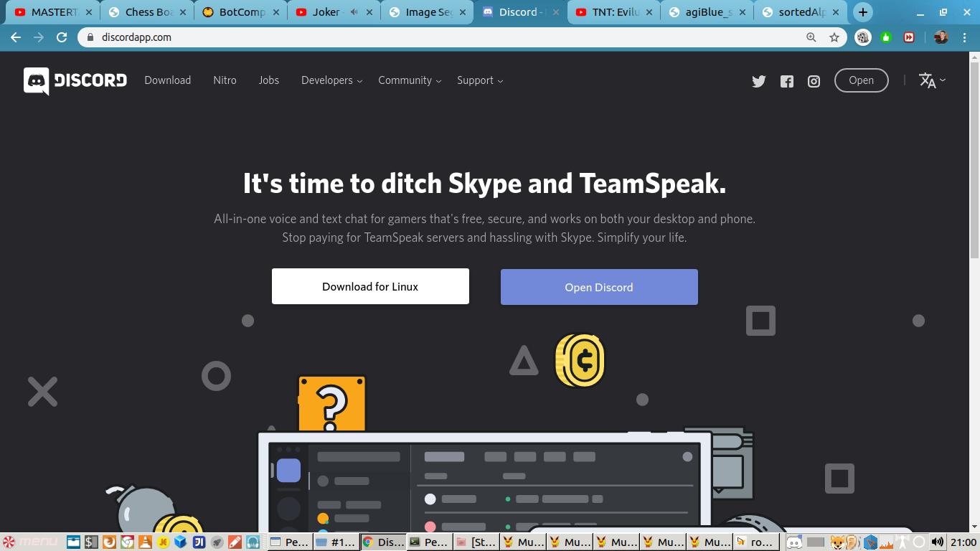Click the Open Discord button
This screenshot has height=551, width=980.
click(599, 287)
